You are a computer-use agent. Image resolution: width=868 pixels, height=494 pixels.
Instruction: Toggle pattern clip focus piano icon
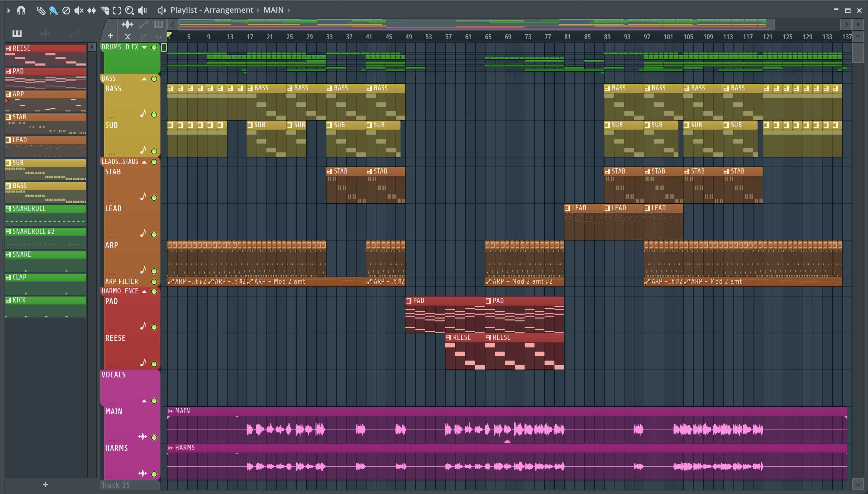point(159,24)
